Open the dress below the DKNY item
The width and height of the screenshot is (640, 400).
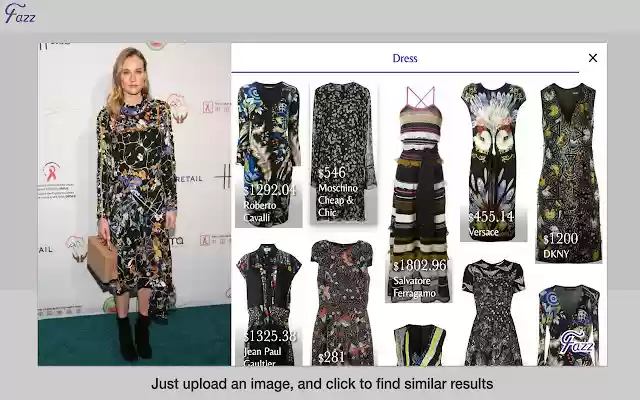click(569, 325)
